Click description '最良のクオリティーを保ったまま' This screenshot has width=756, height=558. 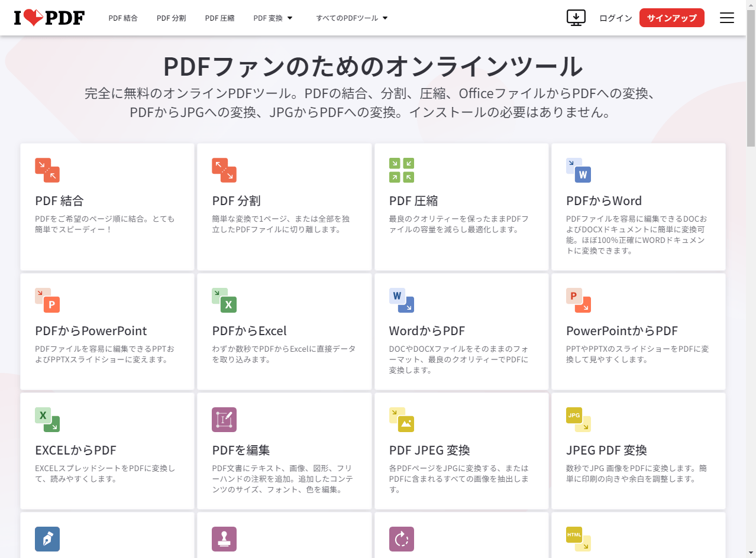pyautogui.click(x=458, y=224)
